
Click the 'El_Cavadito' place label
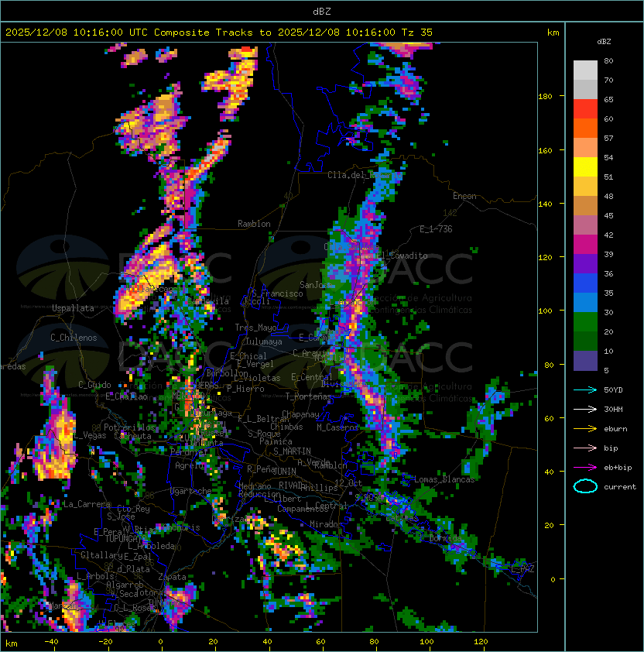[x=402, y=256]
